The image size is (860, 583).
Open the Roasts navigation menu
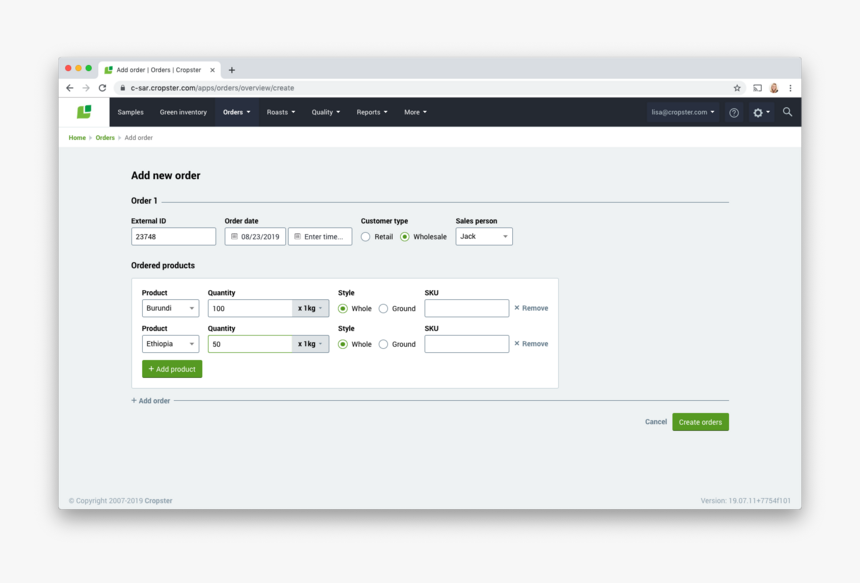click(x=281, y=112)
